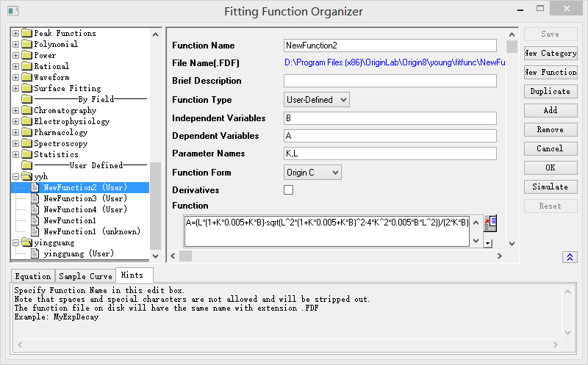Screen dimensions: 588x365
Task: Open the Function Form dropdown
Action: click(x=312, y=173)
